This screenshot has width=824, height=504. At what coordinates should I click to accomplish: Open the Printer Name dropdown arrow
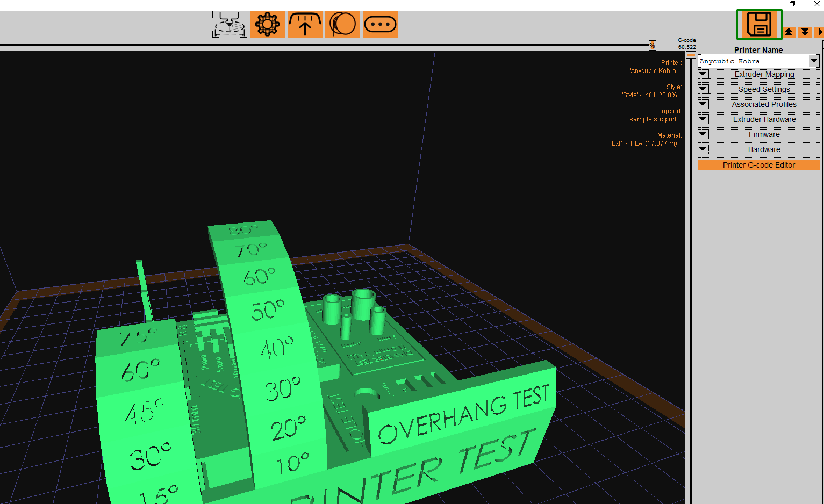click(814, 61)
